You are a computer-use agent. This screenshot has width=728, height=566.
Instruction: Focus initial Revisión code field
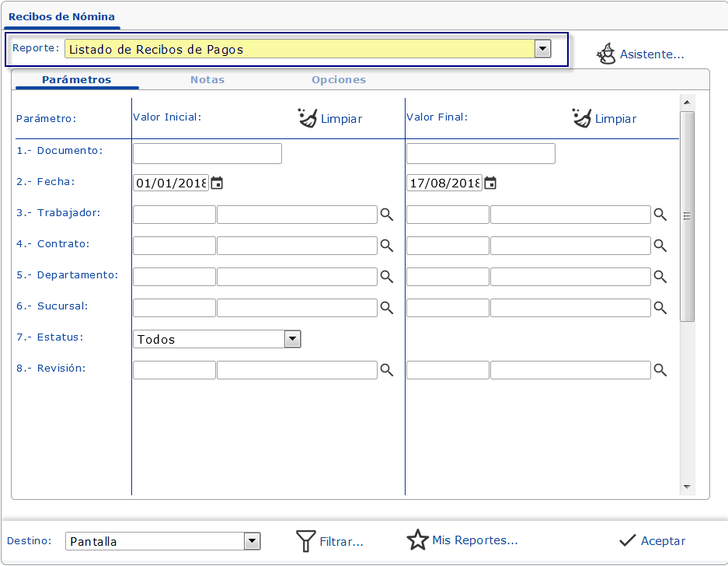(174, 370)
